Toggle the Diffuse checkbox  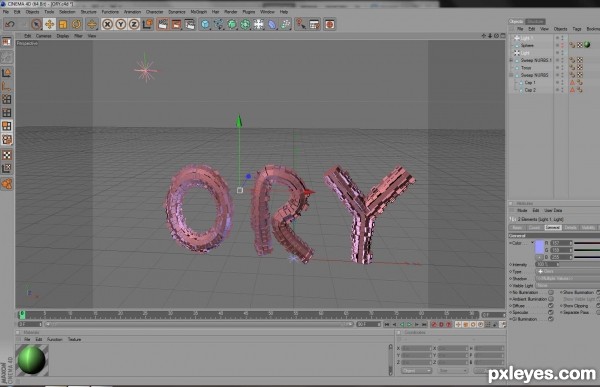click(551, 306)
